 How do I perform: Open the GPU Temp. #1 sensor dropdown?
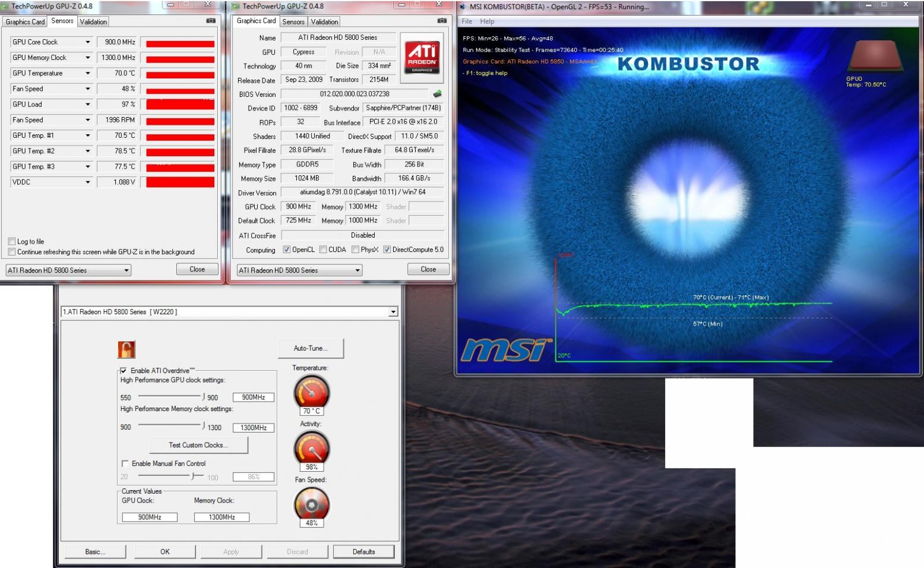(88, 135)
